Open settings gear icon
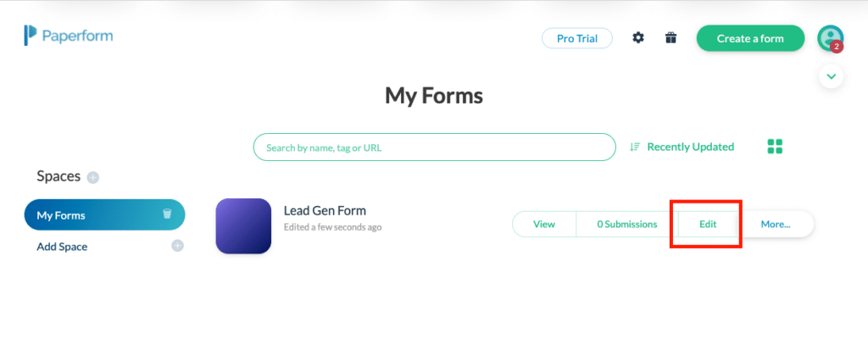The image size is (868, 351). pos(638,38)
